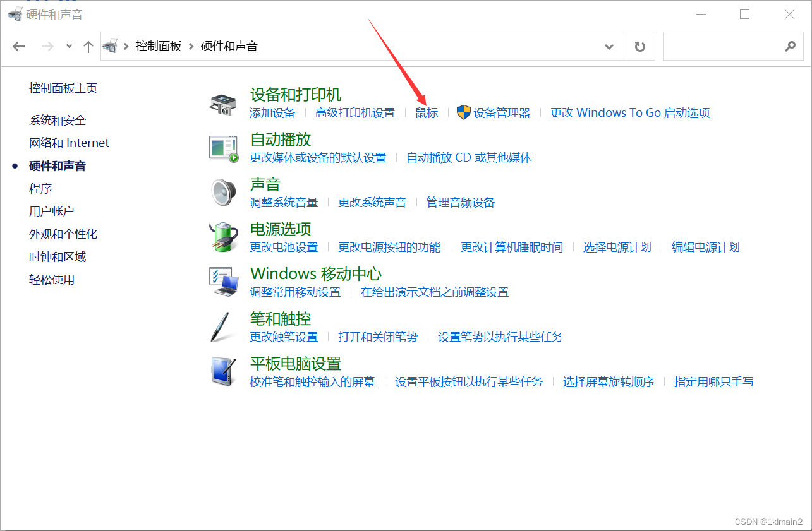Refresh the current control panel page
Screen dimensions: 812x531
(x=640, y=46)
